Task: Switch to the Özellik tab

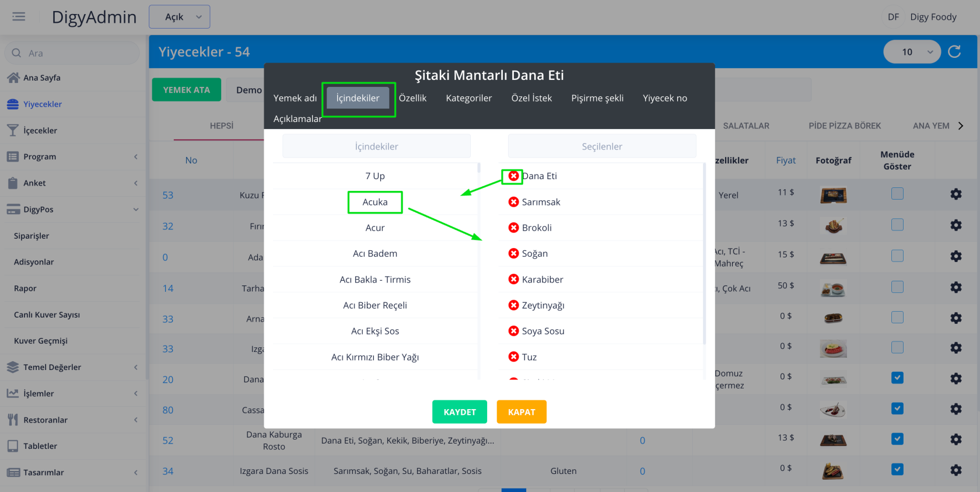Action: coord(412,98)
